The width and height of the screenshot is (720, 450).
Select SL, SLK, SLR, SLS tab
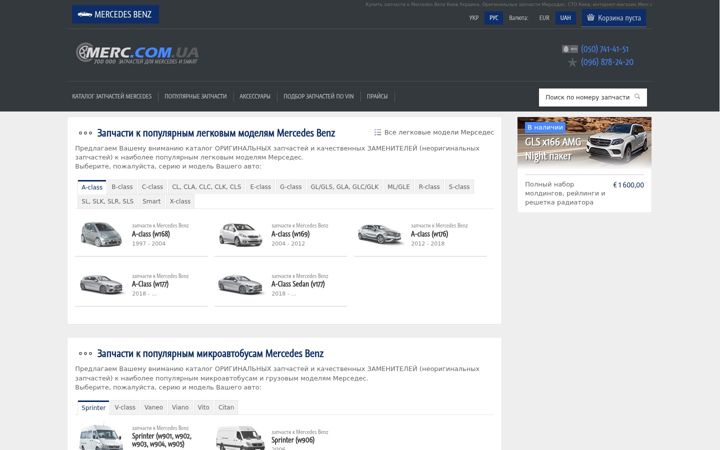107,202
